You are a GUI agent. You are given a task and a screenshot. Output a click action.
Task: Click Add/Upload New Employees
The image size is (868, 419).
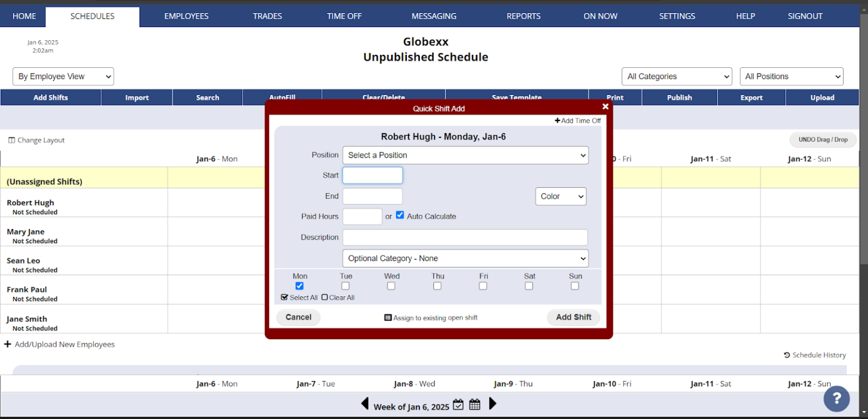coord(59,344)
